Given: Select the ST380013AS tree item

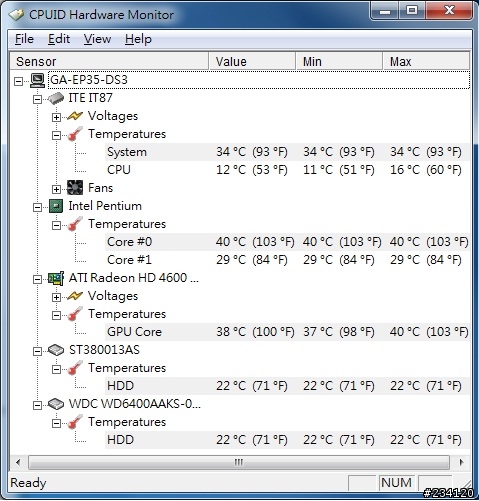Looking at the screenshot, I should click(x=104, y=350).
